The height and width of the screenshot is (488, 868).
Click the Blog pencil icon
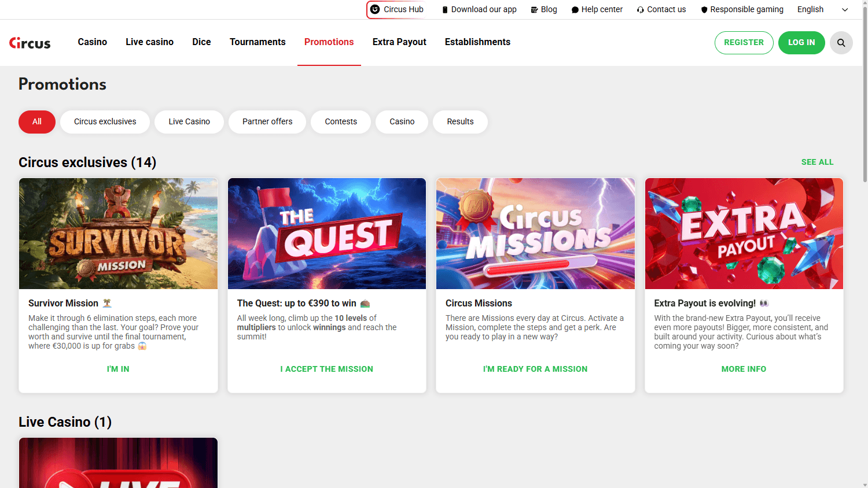[534, 10]
